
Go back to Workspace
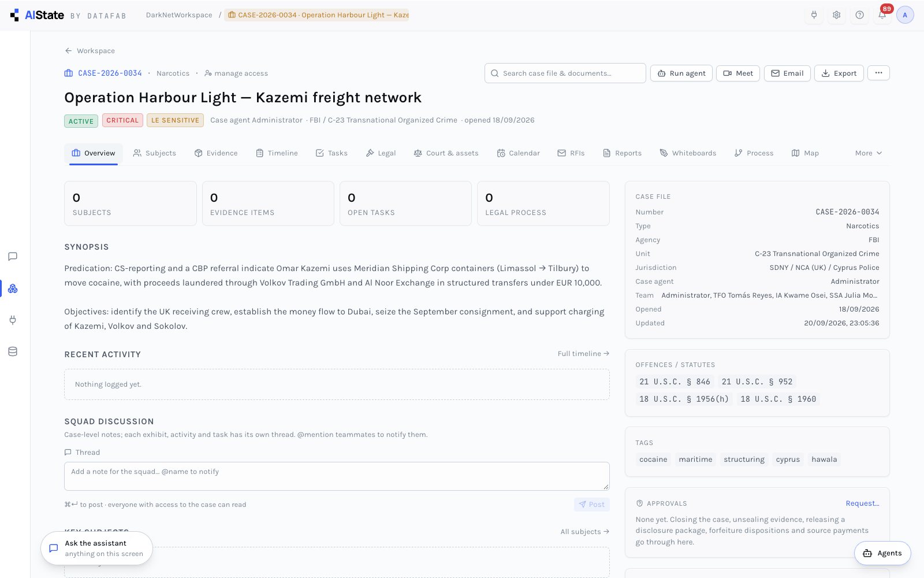tap(90, 51)
